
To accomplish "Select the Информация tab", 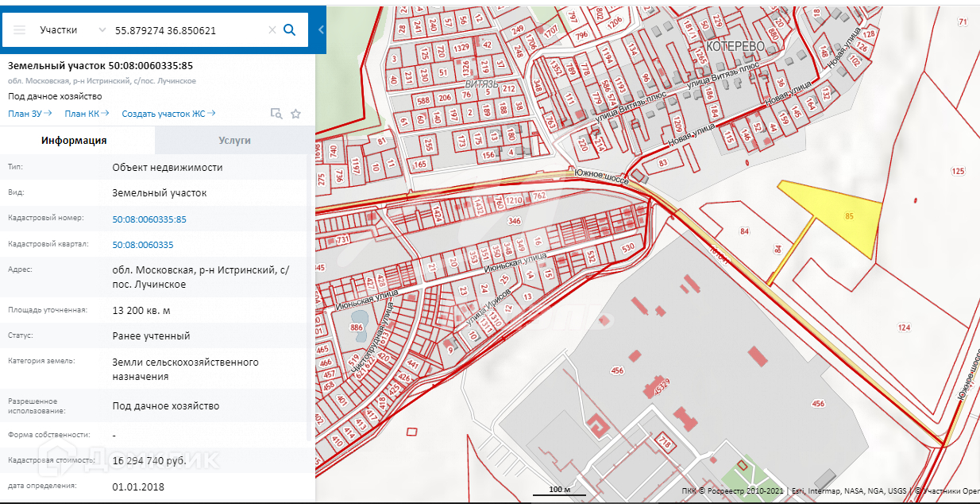I will coord(74,140).
